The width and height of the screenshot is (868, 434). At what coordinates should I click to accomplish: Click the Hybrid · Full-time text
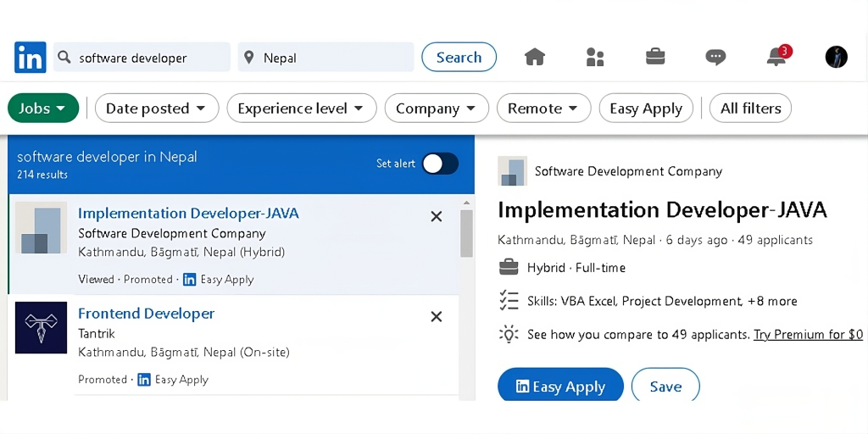(x=576, y=268)
